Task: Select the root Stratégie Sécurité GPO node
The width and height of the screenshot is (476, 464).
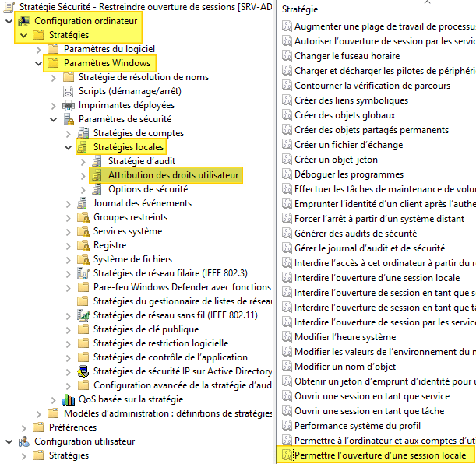Action: [146, 7]
